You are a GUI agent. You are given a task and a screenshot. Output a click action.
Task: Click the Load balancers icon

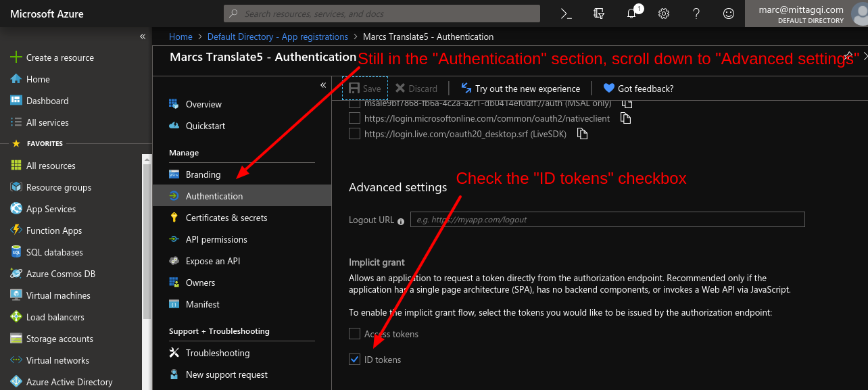pos(16,317)
